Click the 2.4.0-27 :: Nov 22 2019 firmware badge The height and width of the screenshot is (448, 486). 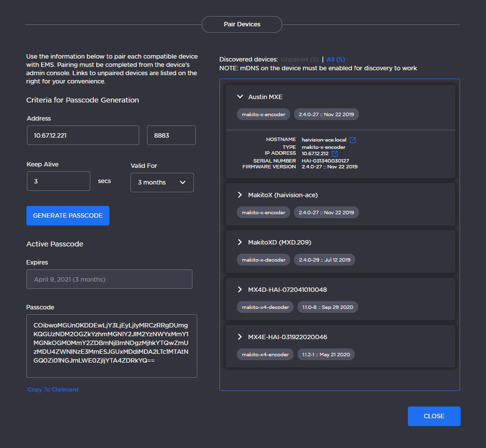(x=326, y=114)
